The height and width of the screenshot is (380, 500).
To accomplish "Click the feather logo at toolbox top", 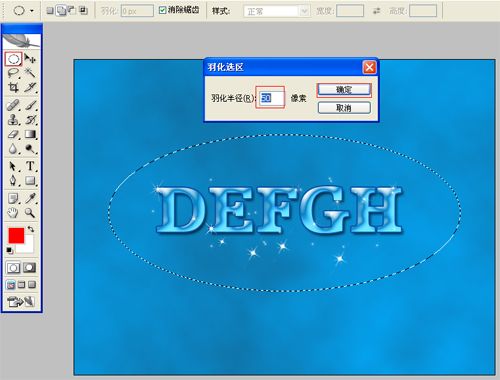I will pyautogui.click(x=22, y=40).
